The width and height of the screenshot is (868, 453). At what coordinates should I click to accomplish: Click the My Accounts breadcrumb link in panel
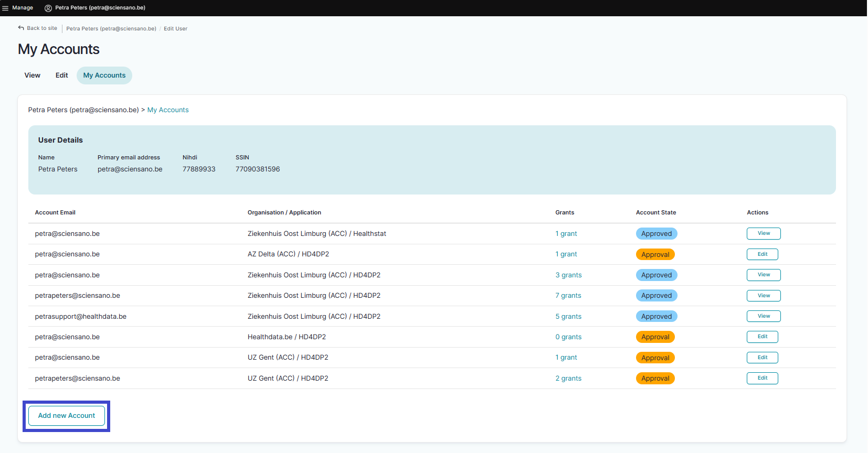point(168,110)
